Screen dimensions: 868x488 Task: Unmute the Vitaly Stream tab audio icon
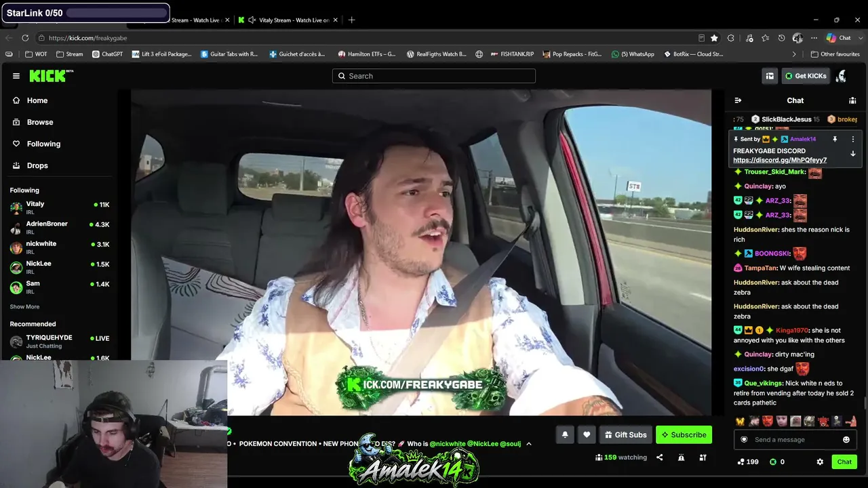252,20
